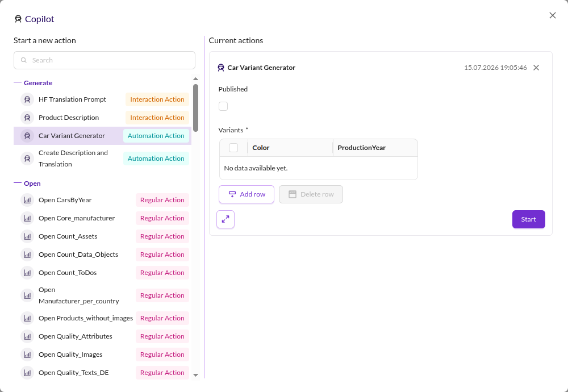This screenshot has height=392, width=568.
Task: Click Regular Action tag on Open CarsByYear
Action: [162, 200]
